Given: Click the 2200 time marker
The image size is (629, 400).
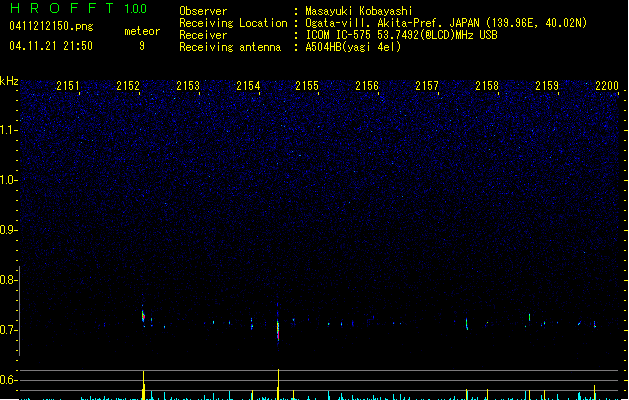Looking at the screenshot, I should pyautogui.click(x=607, y=86).
